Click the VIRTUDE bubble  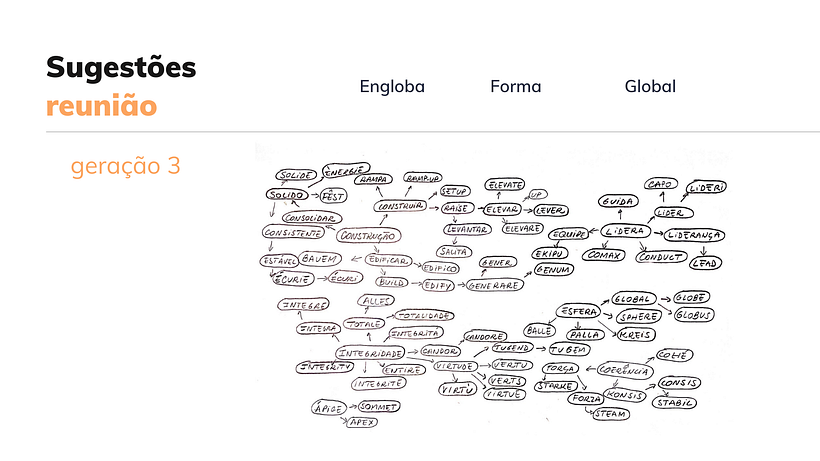(455, 366)
